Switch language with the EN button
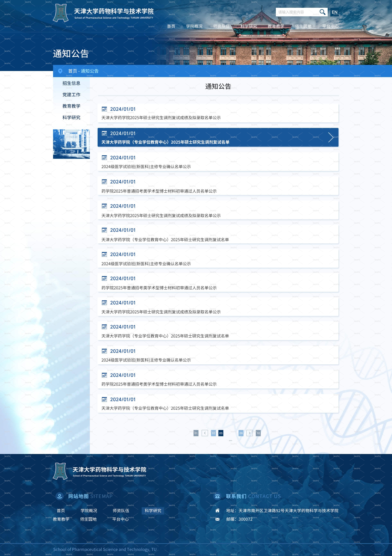 [x=334, y=12]
